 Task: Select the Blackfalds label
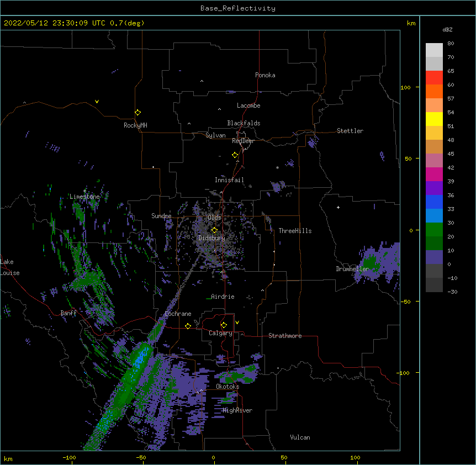244,123
